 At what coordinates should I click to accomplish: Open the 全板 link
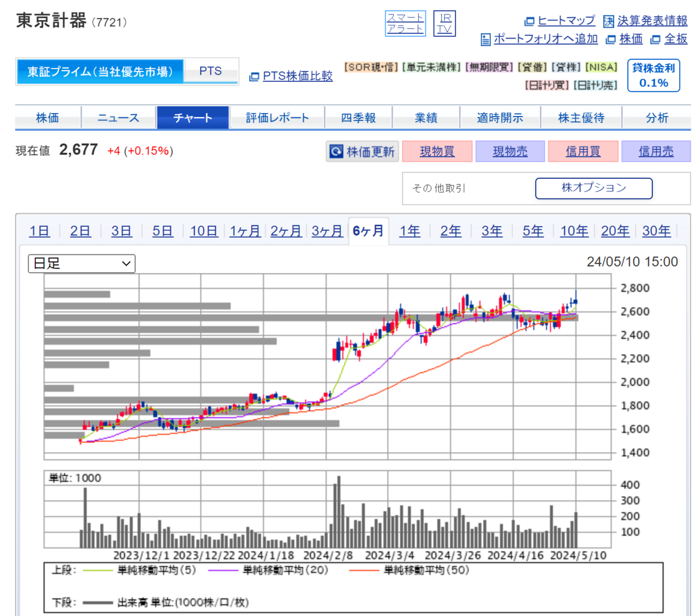point(676,39)
